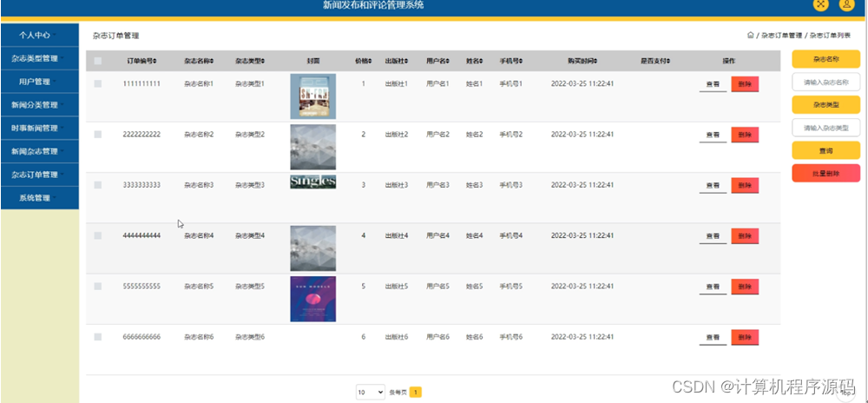Check the row for order 1111111111
Screen dimensions: 868x403
pos(98,83)
